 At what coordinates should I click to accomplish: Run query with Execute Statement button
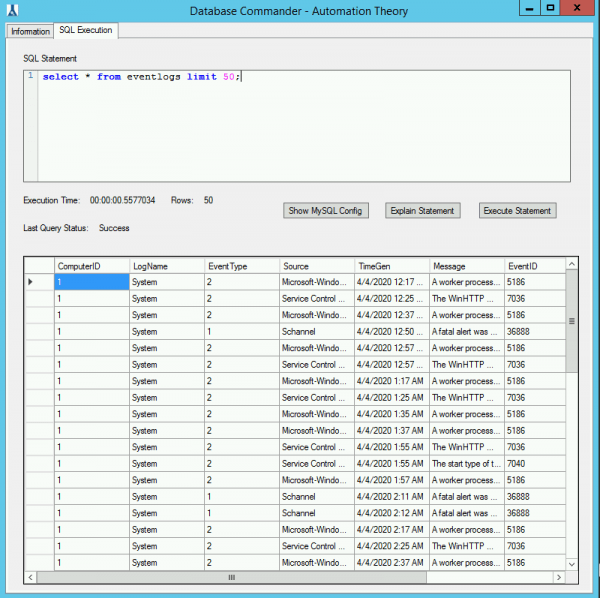pyautogui.click(x=517, y=210)
